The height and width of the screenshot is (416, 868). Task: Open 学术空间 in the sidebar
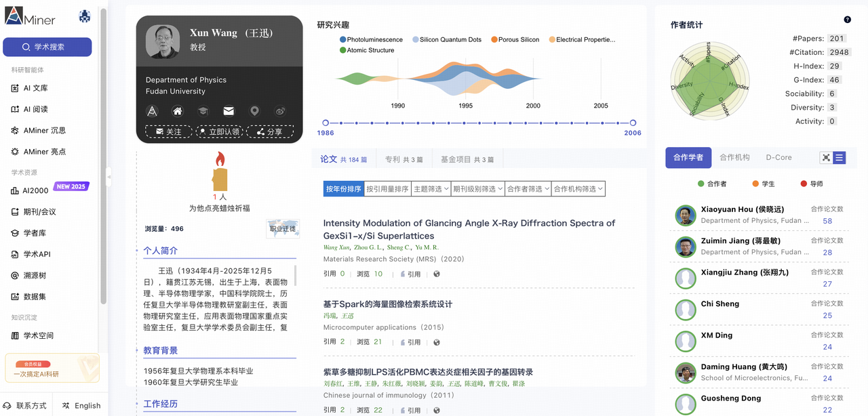(33, 335)
